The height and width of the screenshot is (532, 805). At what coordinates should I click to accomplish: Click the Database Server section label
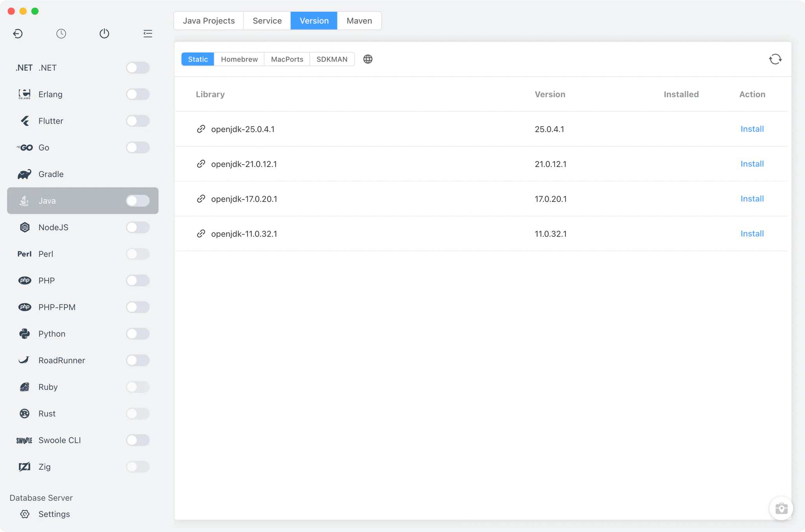[41, 498]
